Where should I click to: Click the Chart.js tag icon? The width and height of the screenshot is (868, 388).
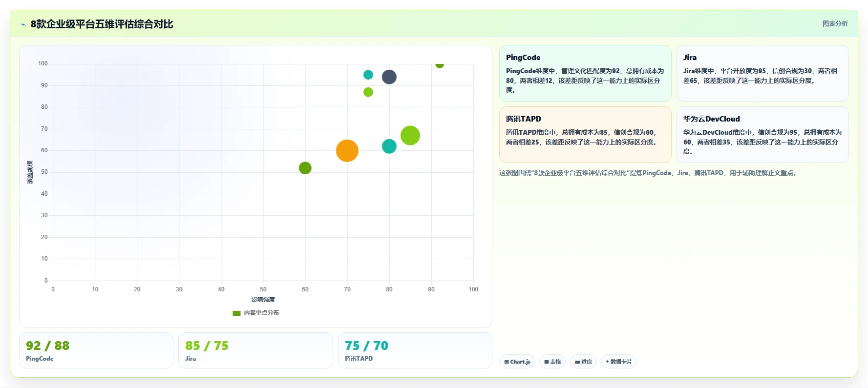(x=507, y=362)
